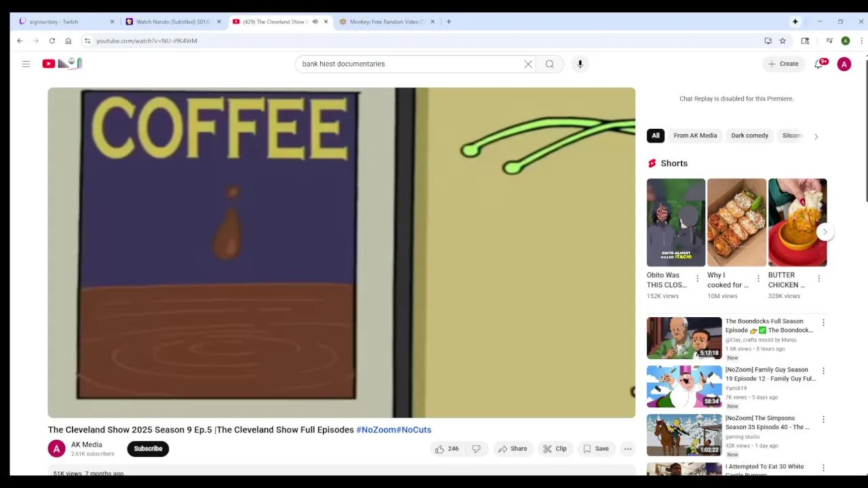Select the From AK Media chip

click(x=695, y=136)
